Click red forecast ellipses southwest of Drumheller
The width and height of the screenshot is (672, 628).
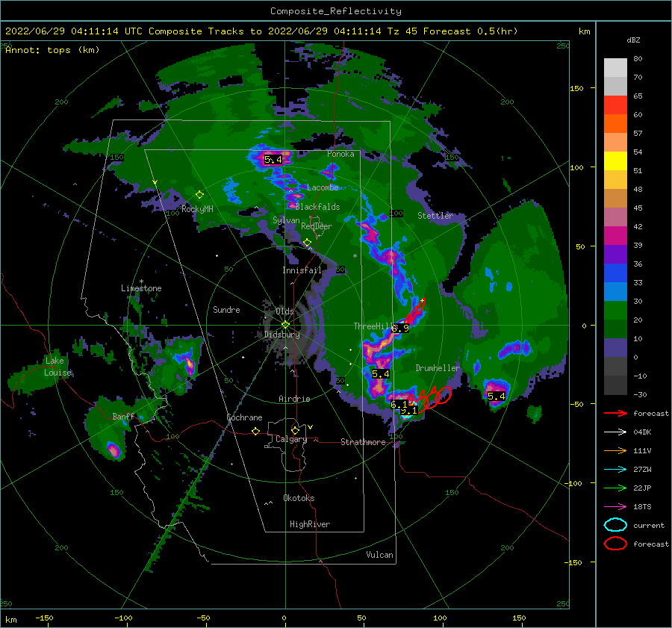coord(431,399)
